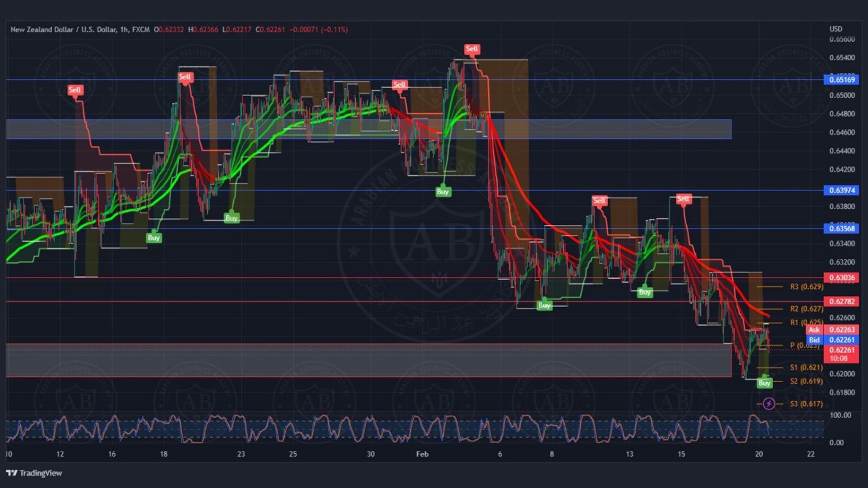Click date 20 on the time axis
Viewport: 868px width, 488px height.
click(x=759, y=454)
